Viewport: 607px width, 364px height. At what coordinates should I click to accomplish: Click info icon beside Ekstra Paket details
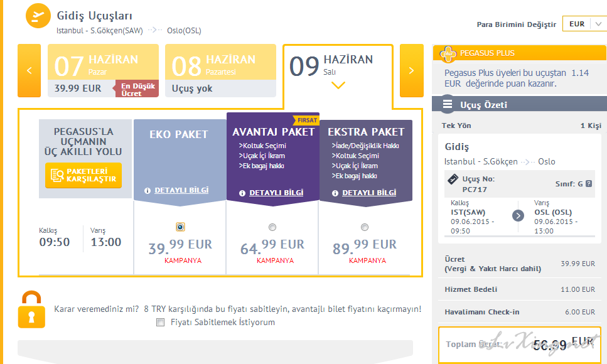[335, 193]
